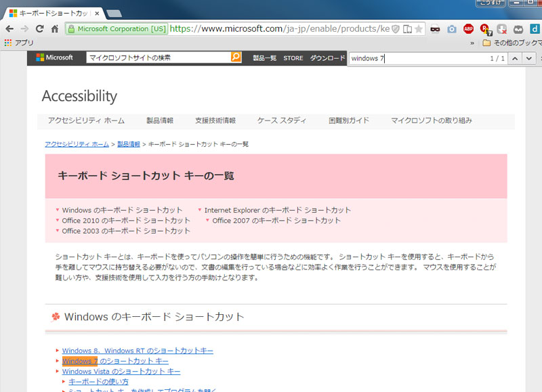Click the browser forward arrow
Image resolution: width=542 pixels, height=392 pixels.
point(24,29)
